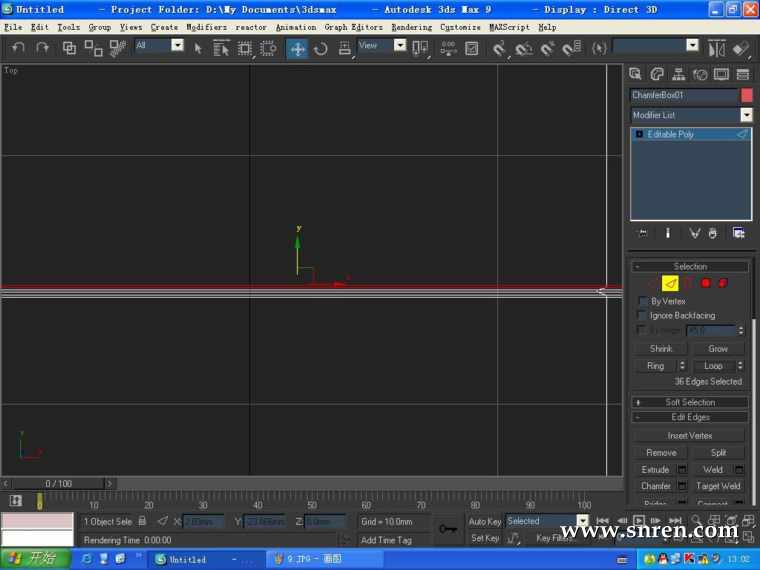760x570 pixels.
Task: Switch to the Utilities command panel tab
Action: 743,74
